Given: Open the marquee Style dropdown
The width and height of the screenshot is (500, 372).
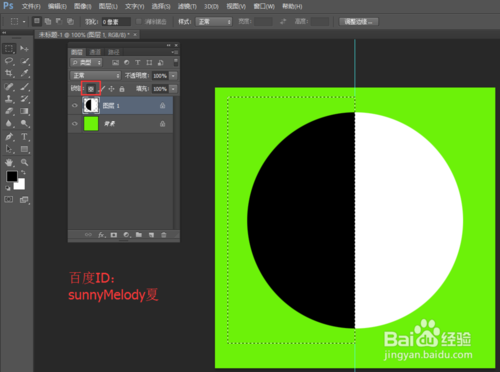Looking at the screenshot, I should tap(213, 22).
